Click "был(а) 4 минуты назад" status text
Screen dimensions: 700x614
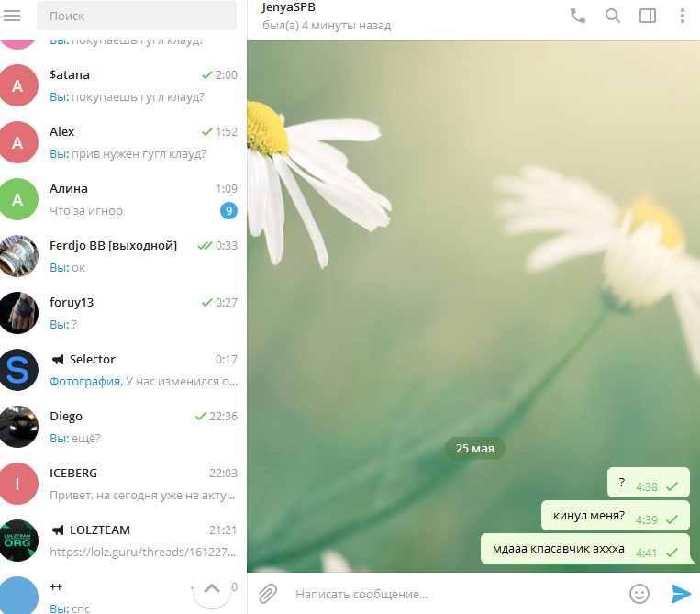point(327,26)
